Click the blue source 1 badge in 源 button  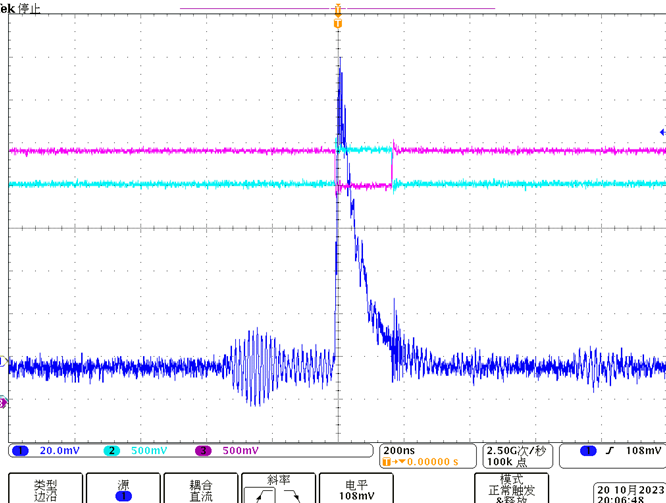(x=123, y=496)
